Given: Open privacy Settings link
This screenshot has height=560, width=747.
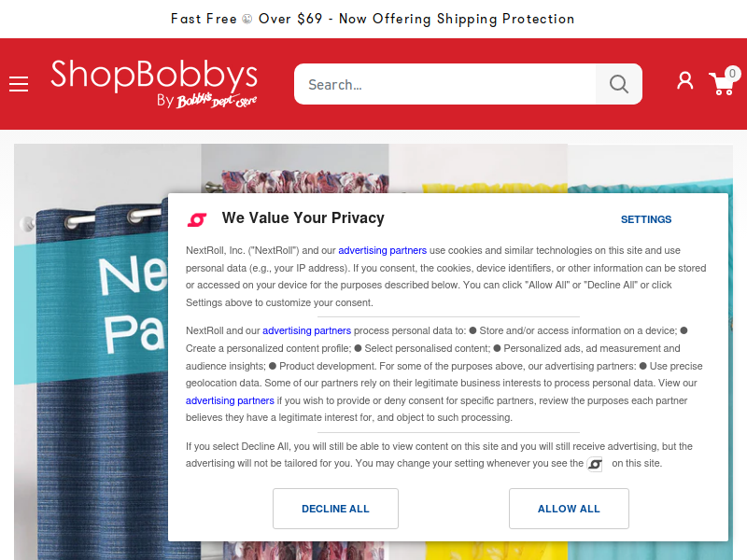Looking at the screenshot, I should (x=646, y=219).
